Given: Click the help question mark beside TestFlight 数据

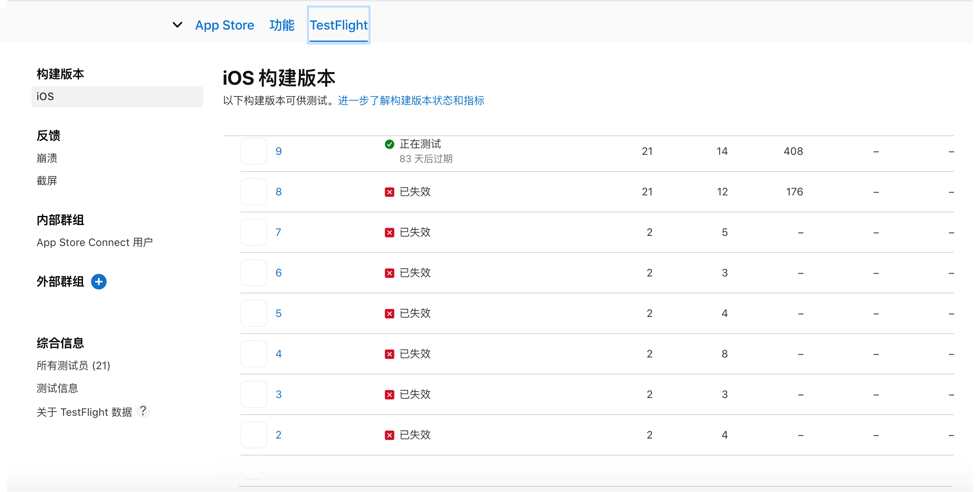Looking at the screenshot, I should pos(143,411).
